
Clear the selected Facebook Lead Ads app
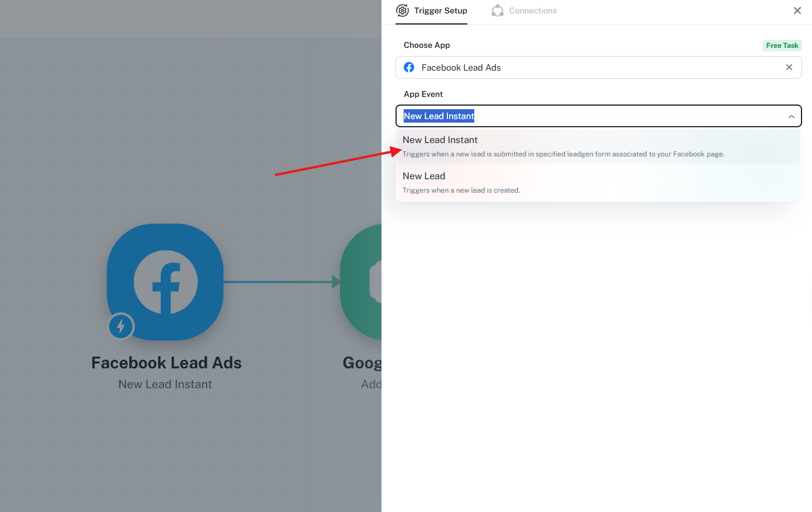(x=789, y=68)
